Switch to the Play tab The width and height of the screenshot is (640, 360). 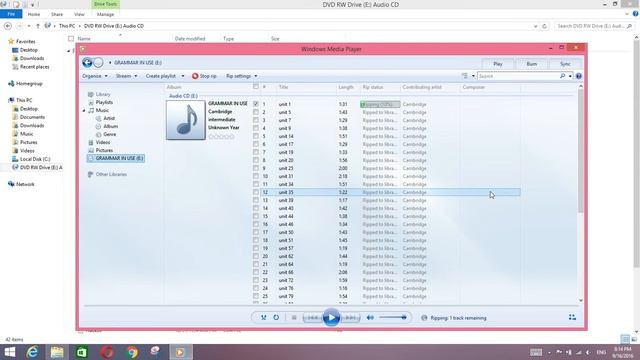498,64
